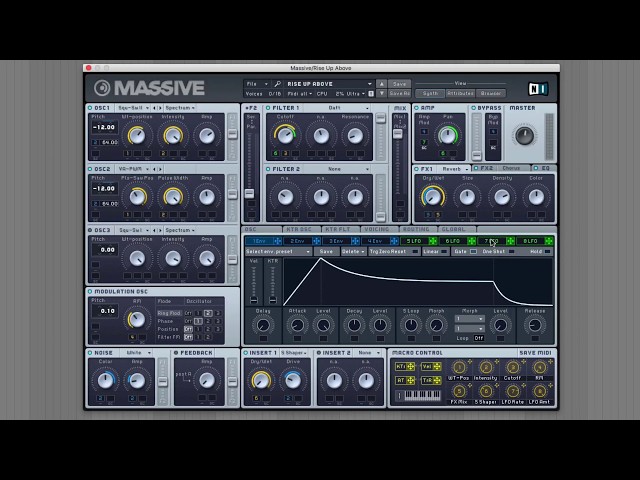The width and height of the screenshot is (640, 480).
Task: Click the OSC1 Intensity knob
Action: (173, 136)
